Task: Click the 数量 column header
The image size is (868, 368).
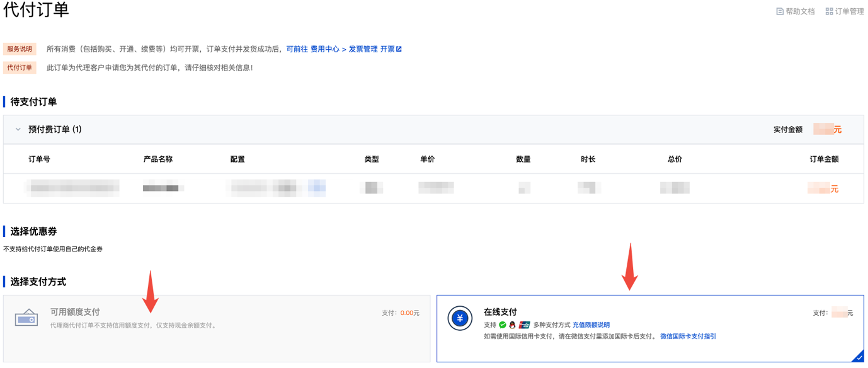Action: [x=523, y=159]
